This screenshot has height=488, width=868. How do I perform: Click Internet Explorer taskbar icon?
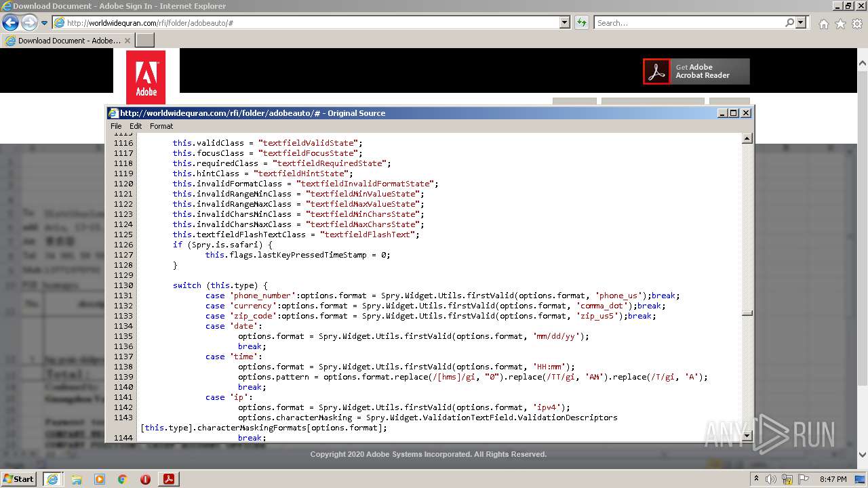tap(52, 479)
